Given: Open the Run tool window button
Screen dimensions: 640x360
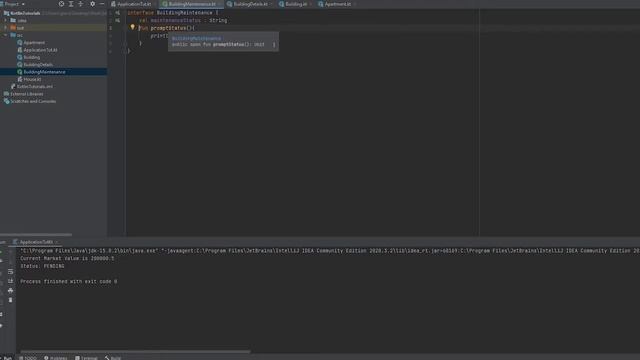Looking at the screenshot, I should click(7, 358).
